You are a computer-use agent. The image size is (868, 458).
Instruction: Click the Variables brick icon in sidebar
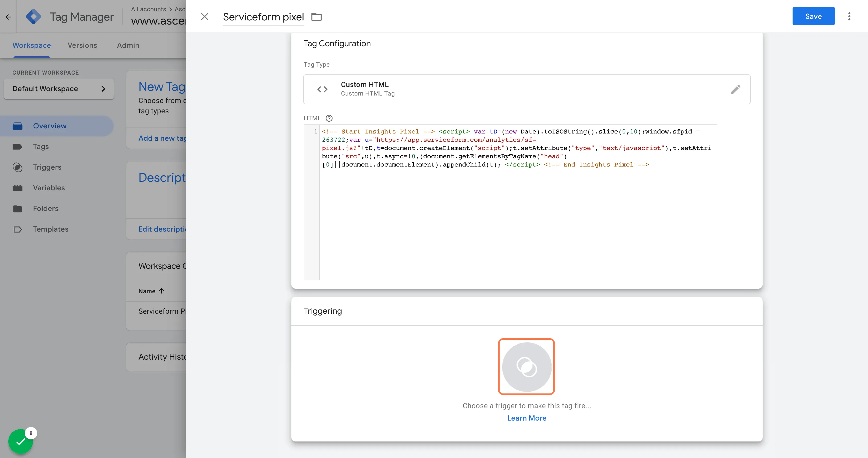click(17, 188)
